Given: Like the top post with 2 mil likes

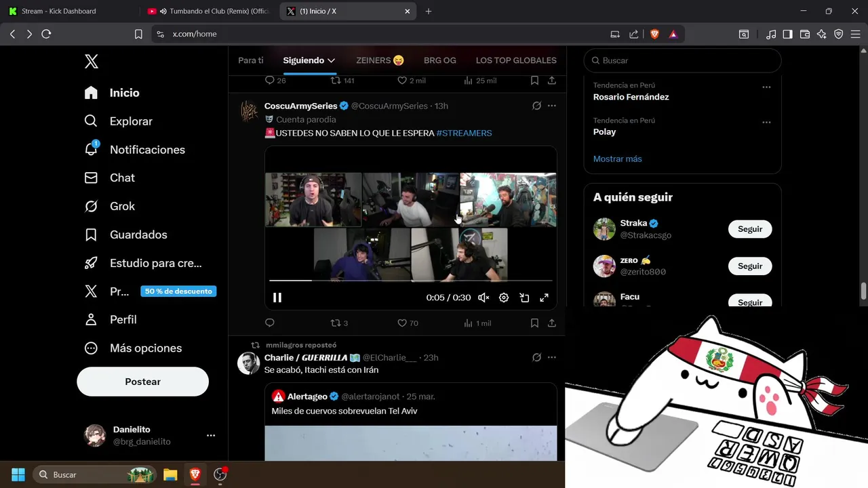Looking at the screenshot, I should tap(412, 80).
